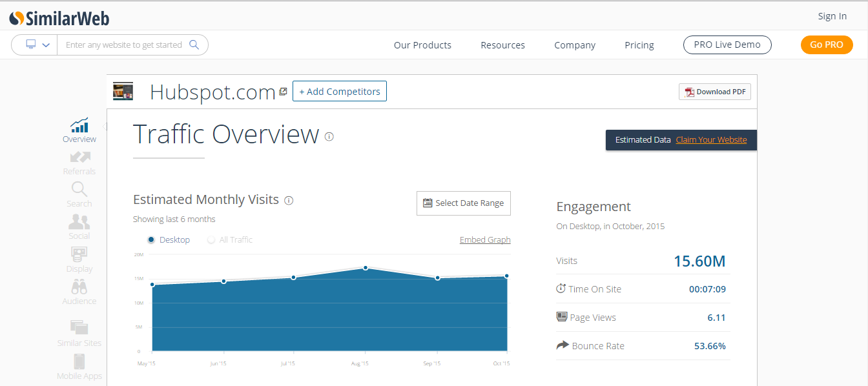Click the May '15 data point on graph
868x386 pixels.
pos(152,285)
